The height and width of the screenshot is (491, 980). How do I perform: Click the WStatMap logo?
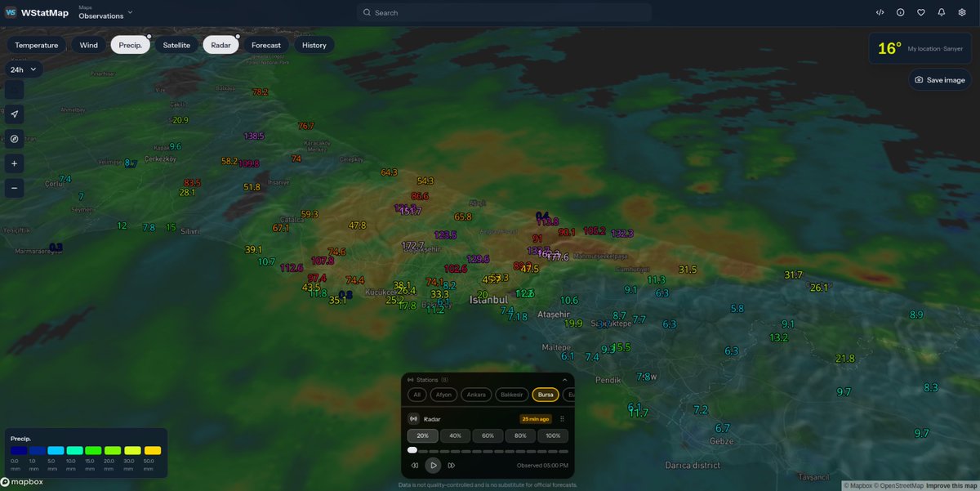point(37,12)
